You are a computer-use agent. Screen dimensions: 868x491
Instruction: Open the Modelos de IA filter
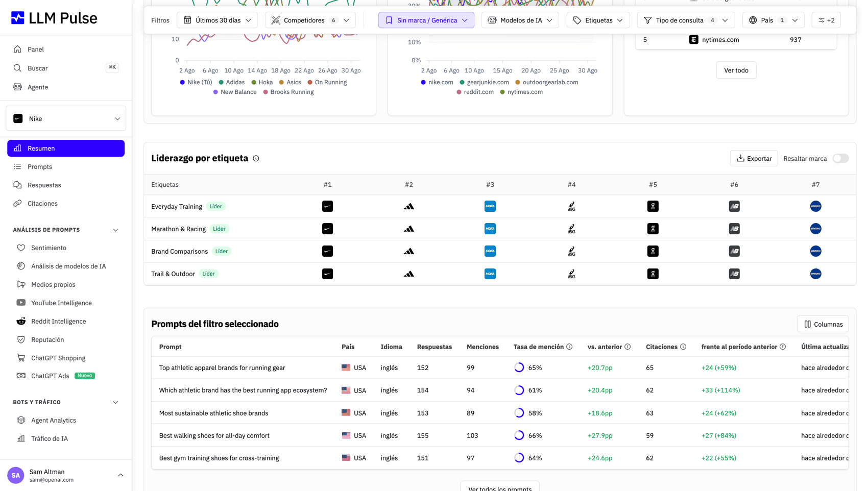pyautogui.click(x=520, y=20)
